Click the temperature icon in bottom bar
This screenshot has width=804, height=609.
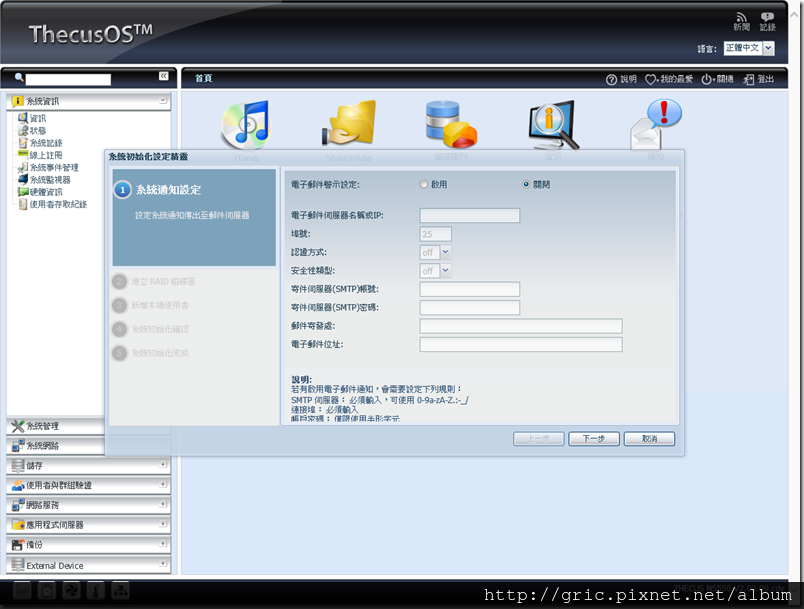(96, 591)
